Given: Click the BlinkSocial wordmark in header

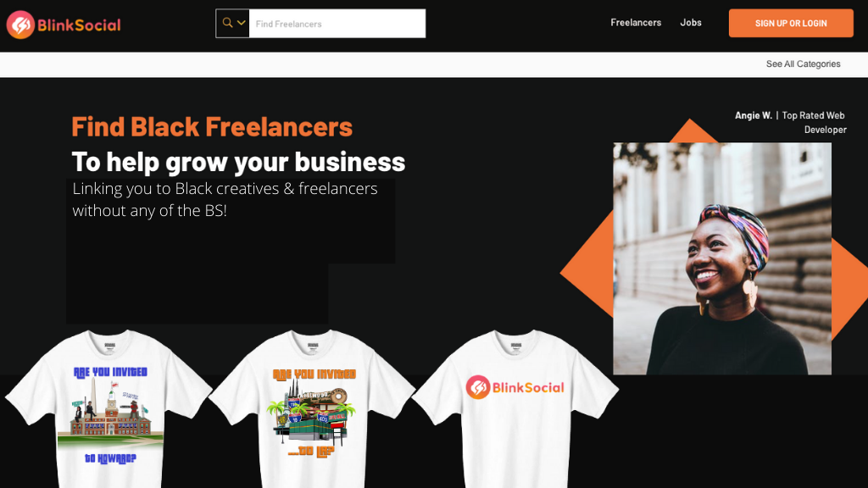Looking at the screenshot, I should (79, 25).
